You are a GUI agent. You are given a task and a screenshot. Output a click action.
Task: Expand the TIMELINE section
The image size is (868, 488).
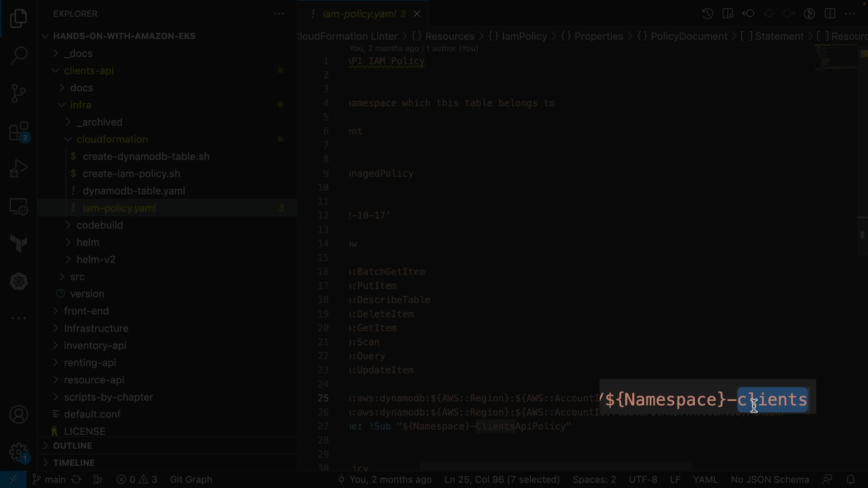[x=74, y=463]
